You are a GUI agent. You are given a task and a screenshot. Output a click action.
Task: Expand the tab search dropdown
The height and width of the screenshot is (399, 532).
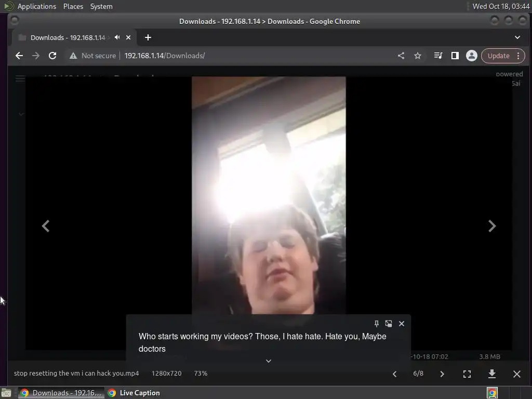(517, 37)
